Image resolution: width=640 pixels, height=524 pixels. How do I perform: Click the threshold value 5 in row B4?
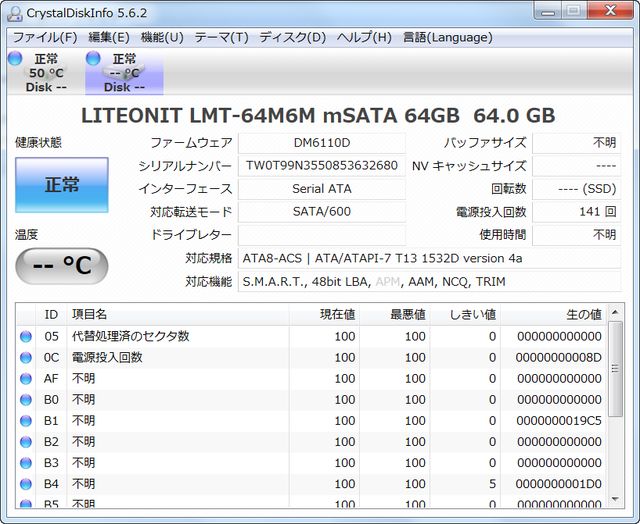click(x=492, y=484)
